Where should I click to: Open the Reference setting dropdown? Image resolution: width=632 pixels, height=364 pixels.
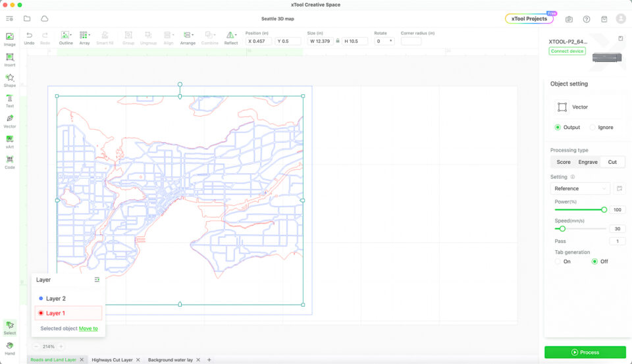(x=581, y=189)
